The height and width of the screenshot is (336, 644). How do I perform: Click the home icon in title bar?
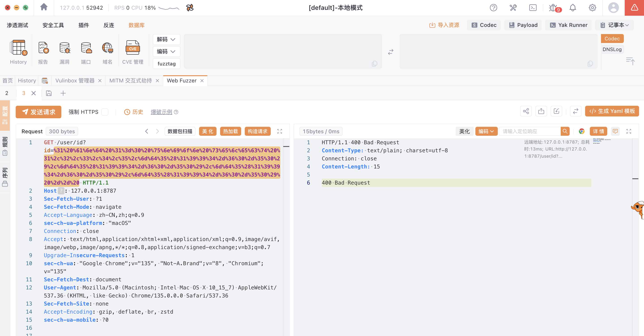(44, 7)
